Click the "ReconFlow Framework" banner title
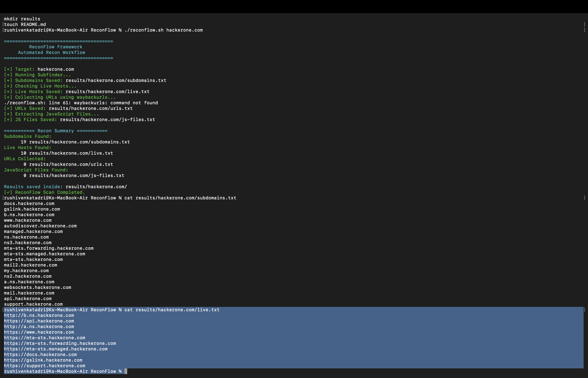588x378 pixels. click(x=56, y=47)
